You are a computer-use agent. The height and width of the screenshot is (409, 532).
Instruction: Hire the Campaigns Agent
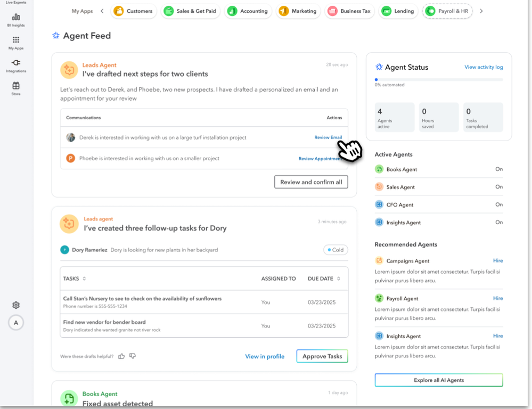click(x=498, y=260)
